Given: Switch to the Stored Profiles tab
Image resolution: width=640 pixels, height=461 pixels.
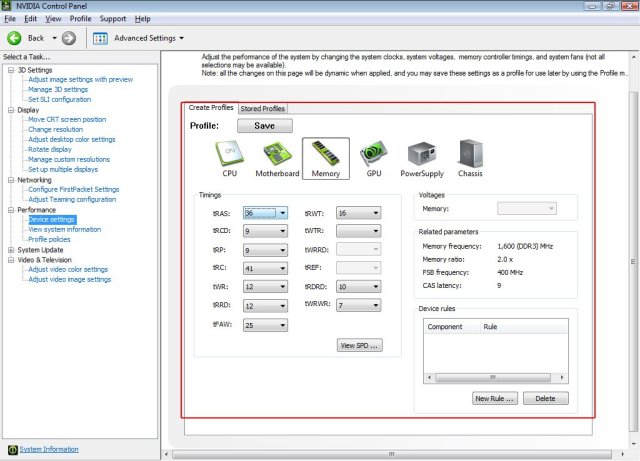Looking at the screenshot, I should (262, 109).
